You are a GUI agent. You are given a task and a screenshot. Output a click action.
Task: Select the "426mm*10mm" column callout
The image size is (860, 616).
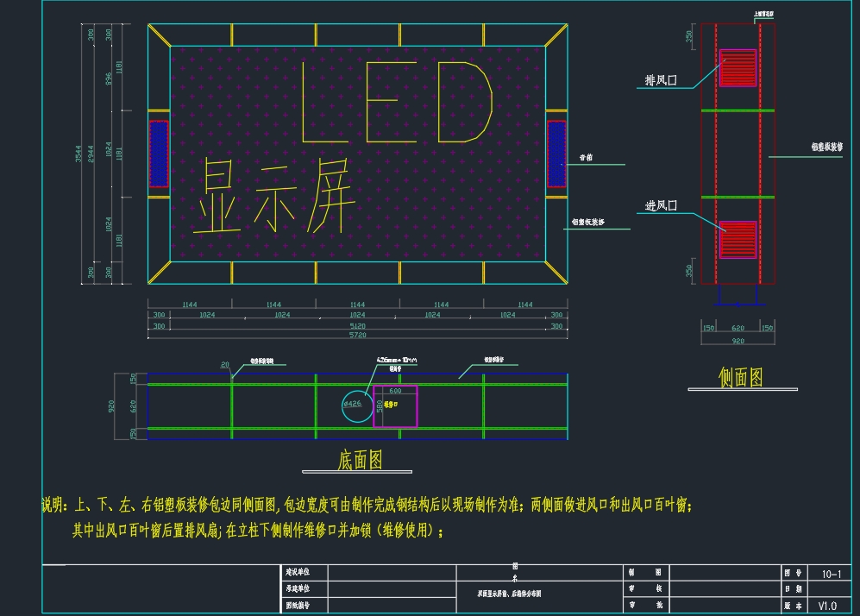coord(397,361)
